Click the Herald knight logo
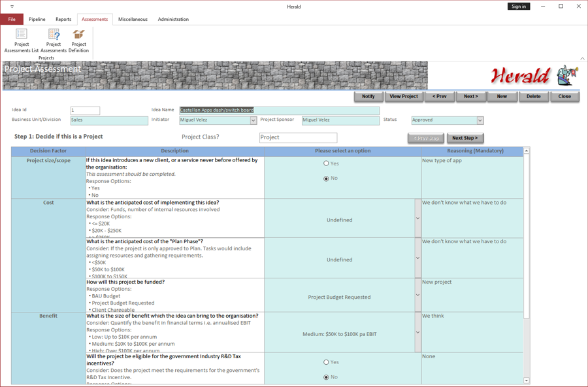 point(567,75)
